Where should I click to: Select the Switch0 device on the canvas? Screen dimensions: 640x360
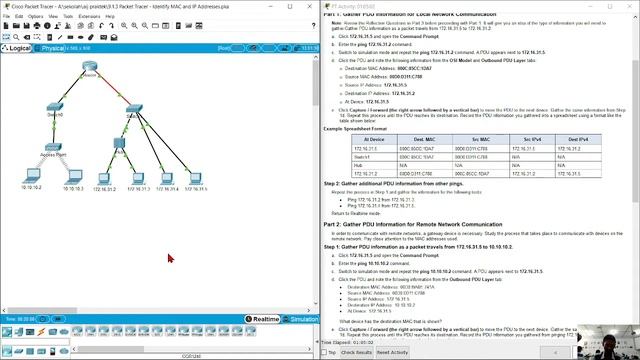(x=55, y=107)
